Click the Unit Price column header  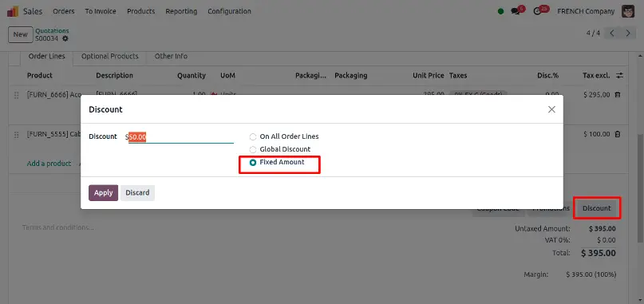[429, 76]
